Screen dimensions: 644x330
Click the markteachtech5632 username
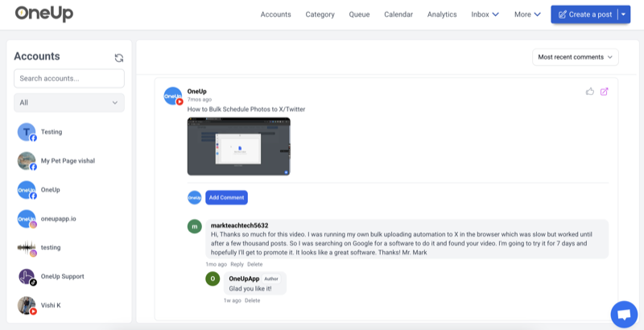click(239, 225)
